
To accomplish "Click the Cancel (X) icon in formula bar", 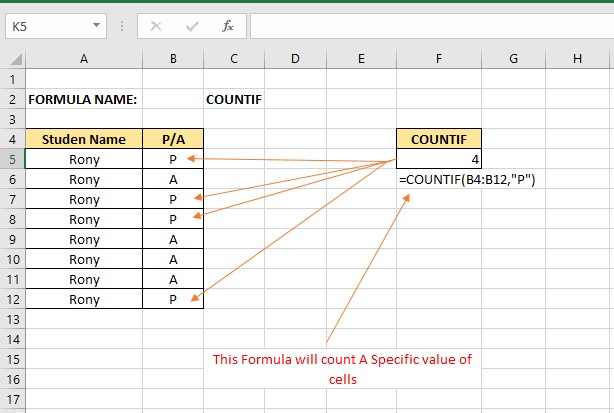I will pos(156,25).
